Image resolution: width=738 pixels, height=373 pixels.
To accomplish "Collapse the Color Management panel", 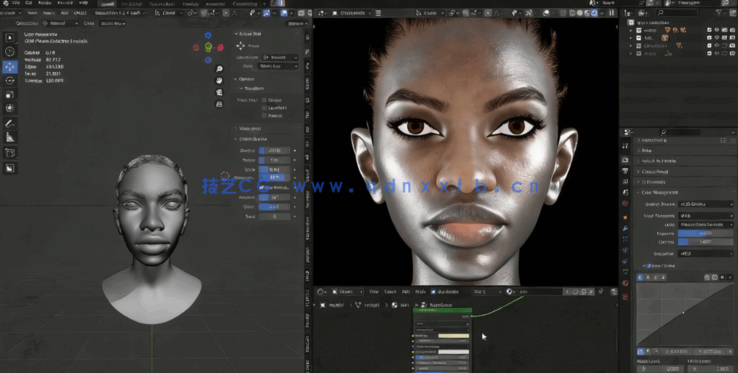I will (x=639, y=193).
